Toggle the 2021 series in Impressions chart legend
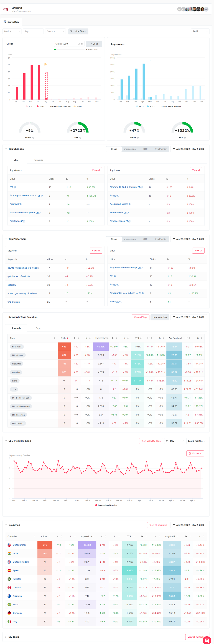 140,107
